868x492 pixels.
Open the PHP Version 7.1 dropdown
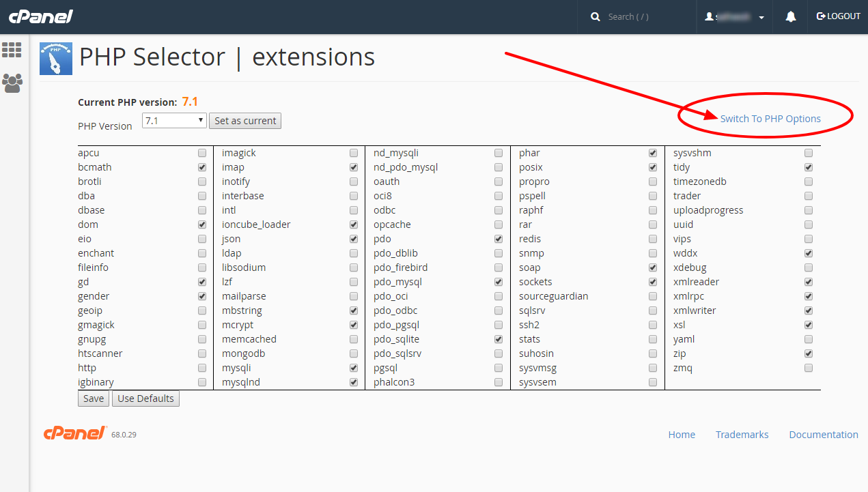pyautogui.click(x=174, y=120)
